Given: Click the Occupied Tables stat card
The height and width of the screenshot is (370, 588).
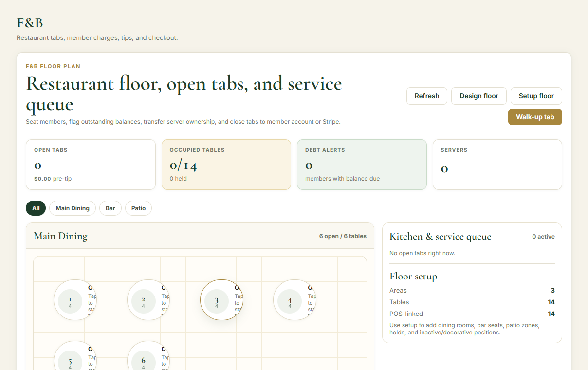Looking at the screenshot, I should tap(226, 165).
